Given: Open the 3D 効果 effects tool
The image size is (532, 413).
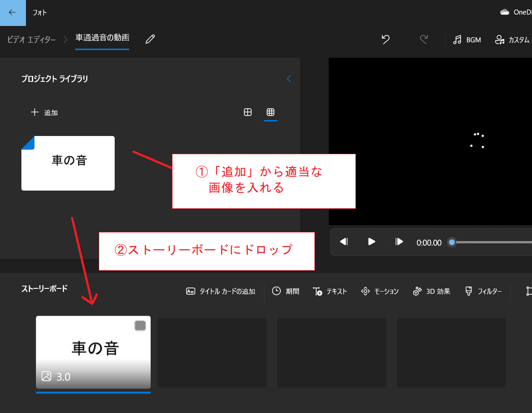Looking at the screenshot, I should [431, 291].
